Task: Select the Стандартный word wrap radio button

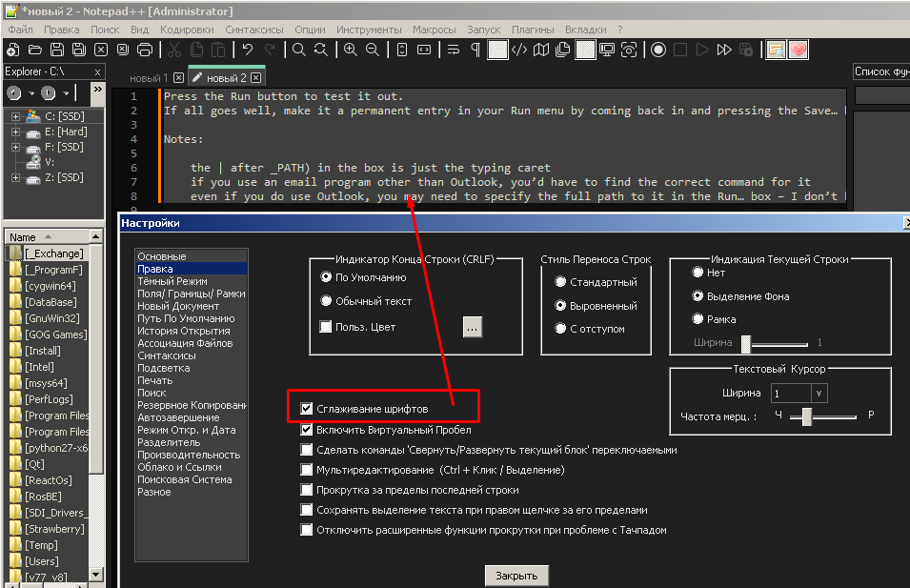Action: coord(561,279)
